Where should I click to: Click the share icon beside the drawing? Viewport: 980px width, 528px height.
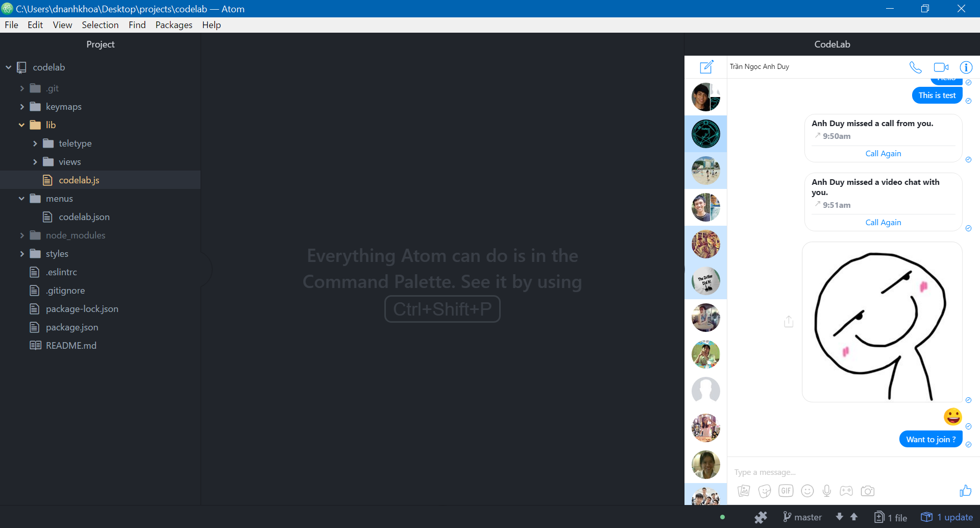(x=789, y=321)
